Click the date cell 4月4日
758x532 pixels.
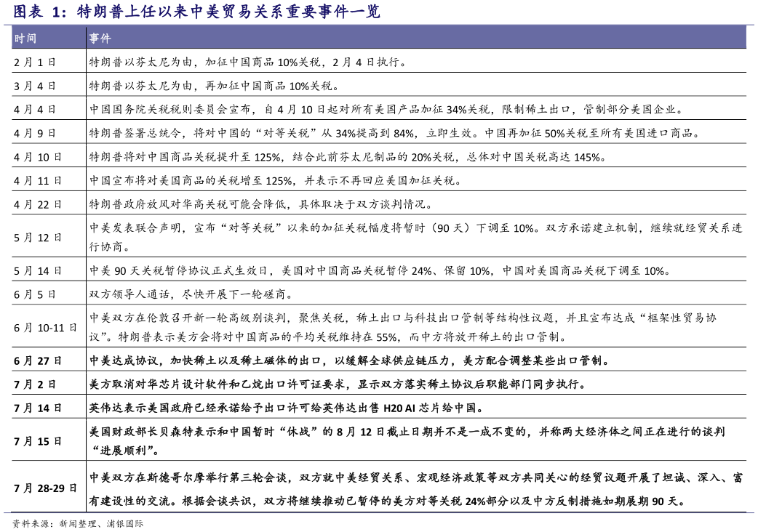(x=35, y=110)
